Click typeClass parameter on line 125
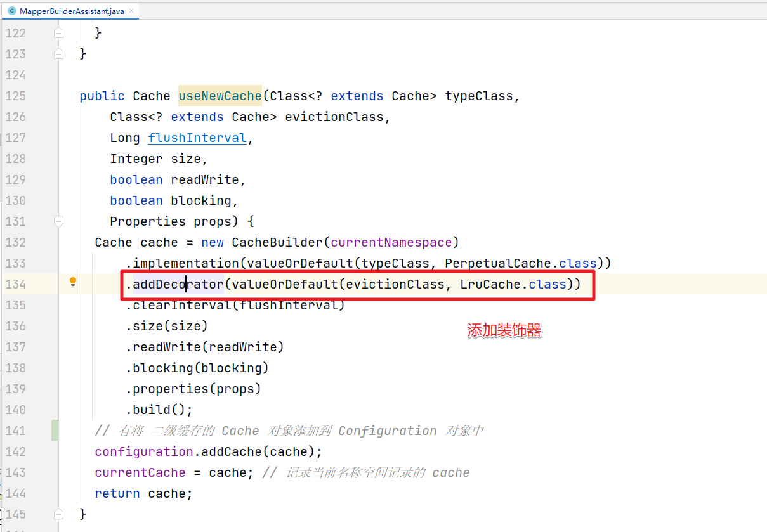The height and width of the screenshot is (532, 767). (479, 96)
